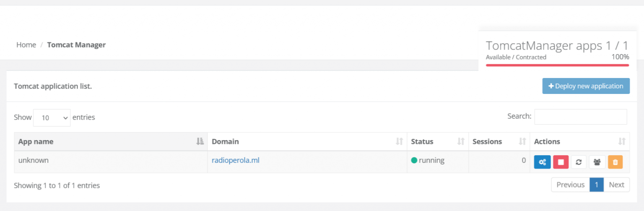Select the unknown app name cell
The height and width of the screenshot is (211, 644).
pos(34,160)
